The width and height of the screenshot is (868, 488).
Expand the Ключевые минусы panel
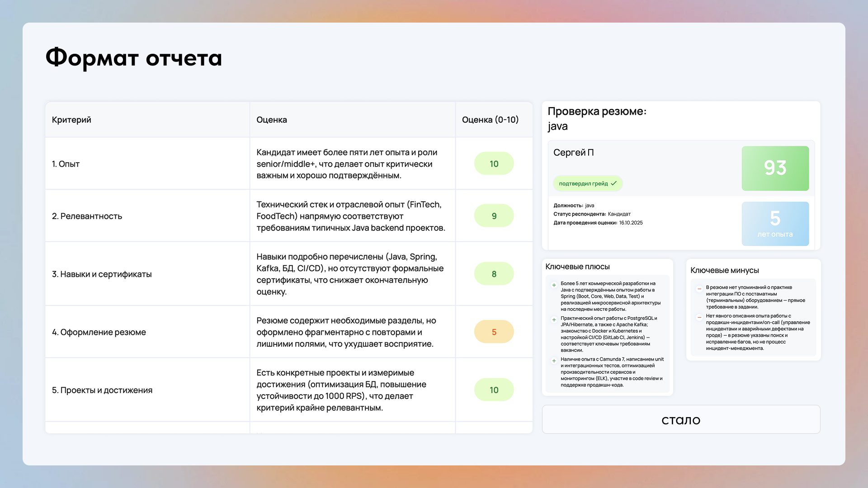[725, 270]
